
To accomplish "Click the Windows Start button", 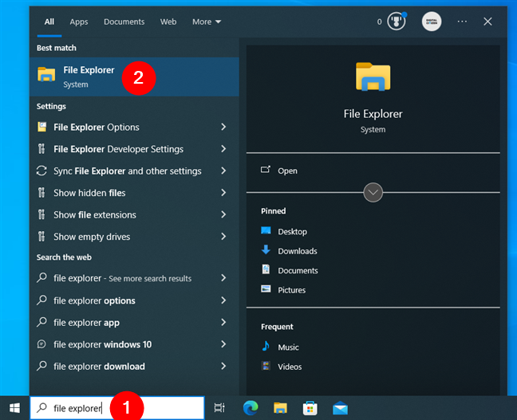I will 14,408.
